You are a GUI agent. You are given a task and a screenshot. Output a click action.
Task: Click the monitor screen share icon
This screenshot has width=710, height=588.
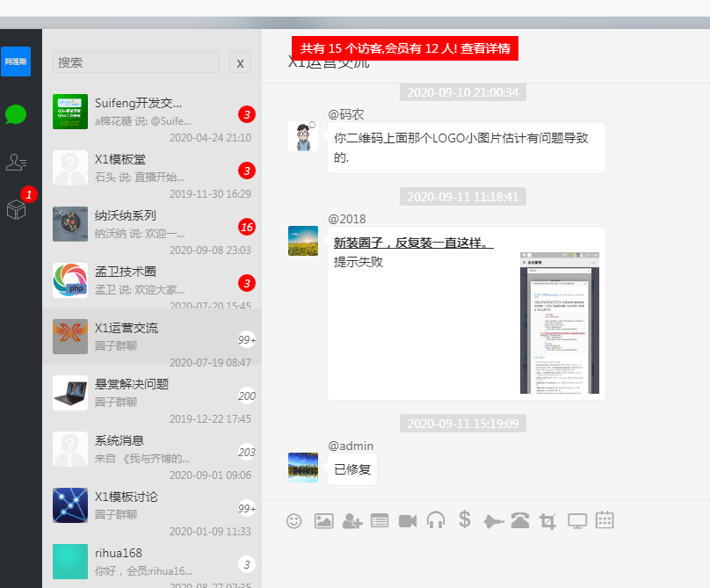click(577, 520)
